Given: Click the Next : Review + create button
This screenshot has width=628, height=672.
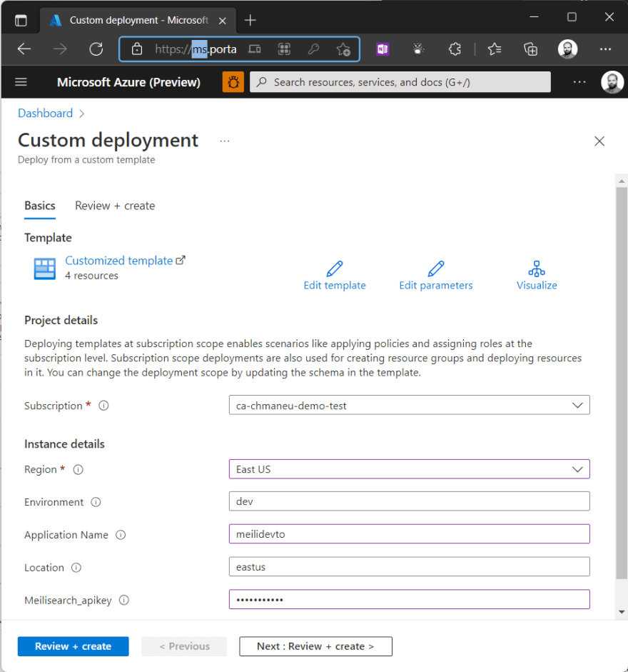Looking at the screenshot, I should (x=315, y=646).
